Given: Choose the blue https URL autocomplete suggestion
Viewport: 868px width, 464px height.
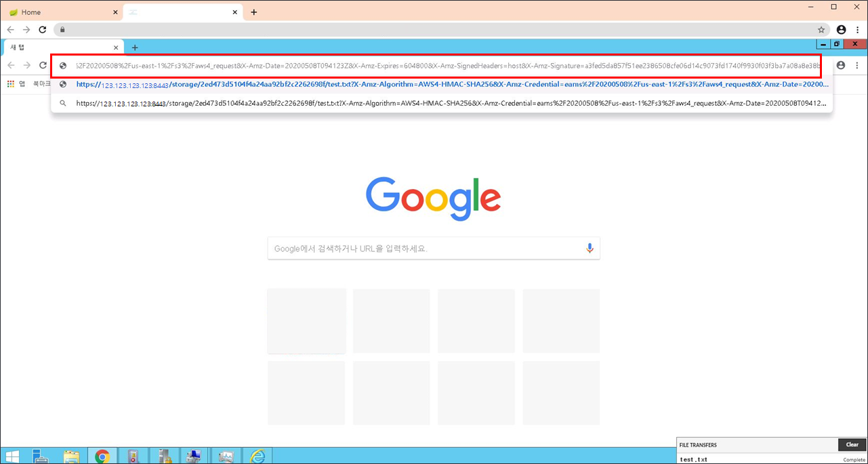Looking at the screenshot, I should tap(442, 85).
